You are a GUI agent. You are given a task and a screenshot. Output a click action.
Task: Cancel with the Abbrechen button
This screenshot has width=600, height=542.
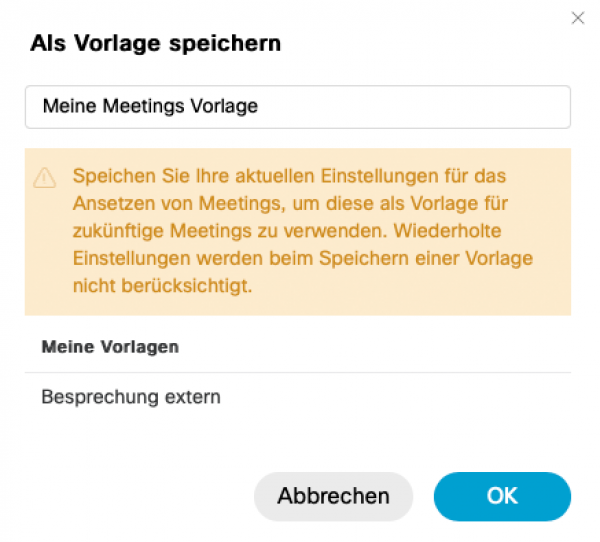click(333, 496)
